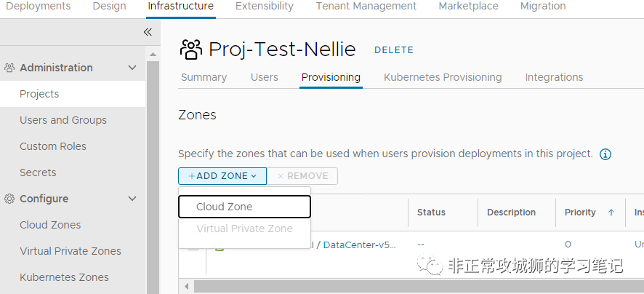Click the Priority sort arrow
Image resolution: width=644 pixels, height=294 pixels.
[611, 212]
